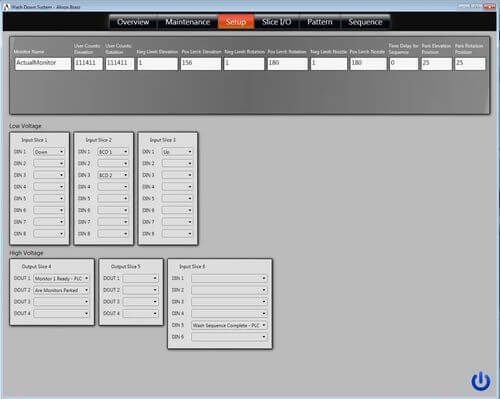Click the Pos Limit Rotation field

[287, 64]
